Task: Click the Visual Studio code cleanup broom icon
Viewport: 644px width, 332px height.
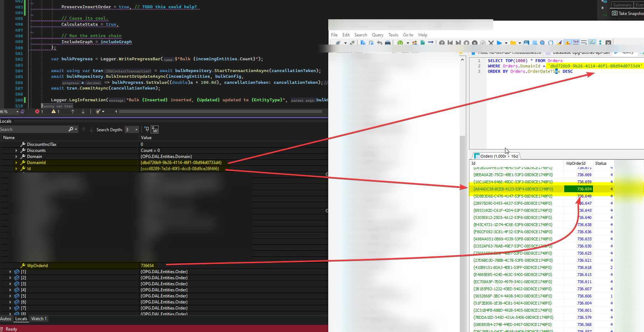Action: coord(98,112)
